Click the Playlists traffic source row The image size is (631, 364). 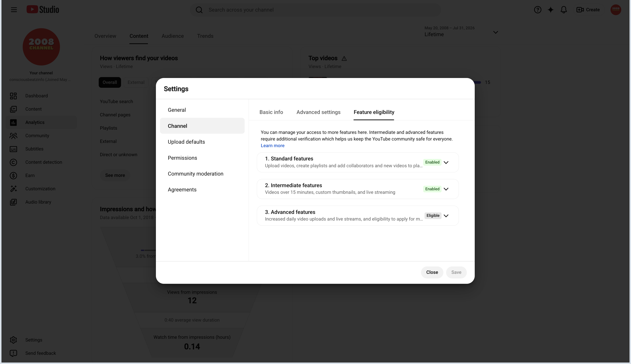tap(108, 128)
